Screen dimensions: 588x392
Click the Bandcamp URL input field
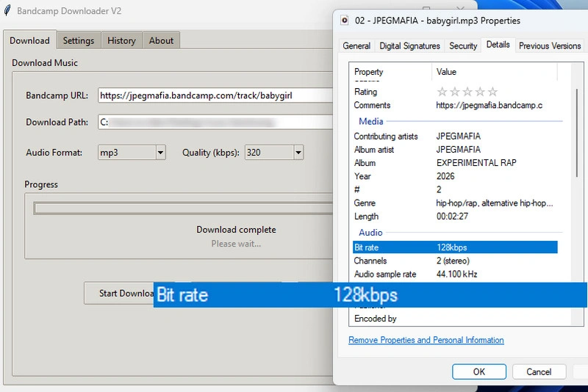pos(215,95)
